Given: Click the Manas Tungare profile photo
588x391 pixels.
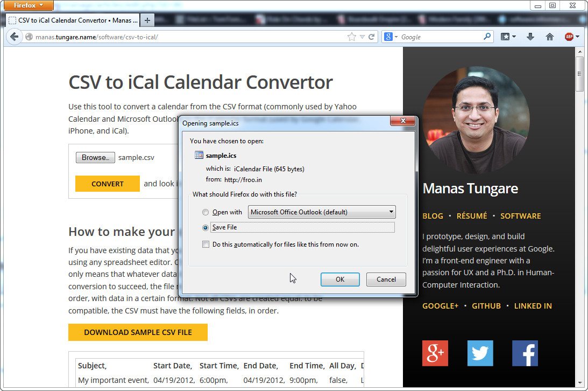Looking at the screenshot, I should click(x=476, y=120).
